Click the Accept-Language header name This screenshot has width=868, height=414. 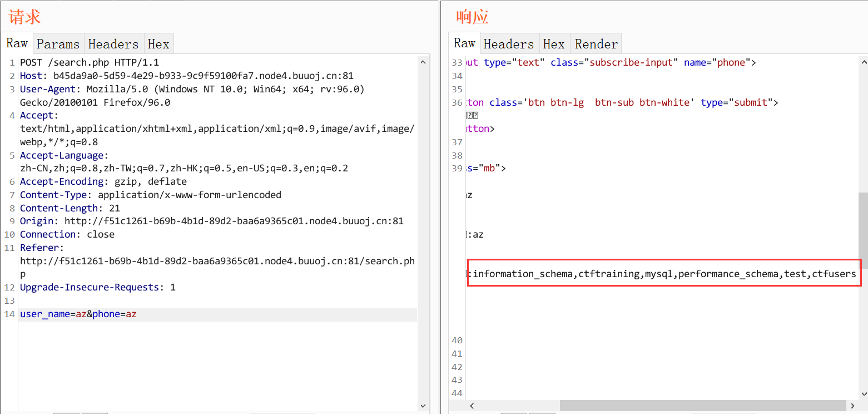click(x=65, y=155)
